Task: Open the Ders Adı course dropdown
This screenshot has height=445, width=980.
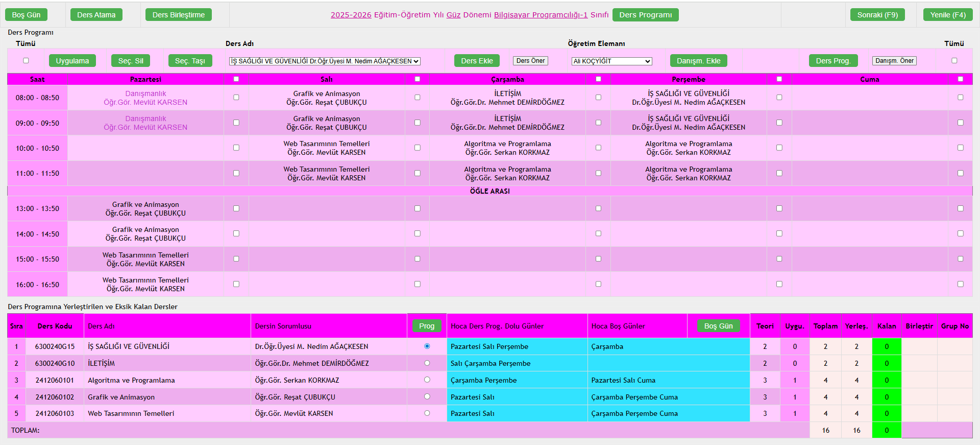Action: [x=325, y=61]
